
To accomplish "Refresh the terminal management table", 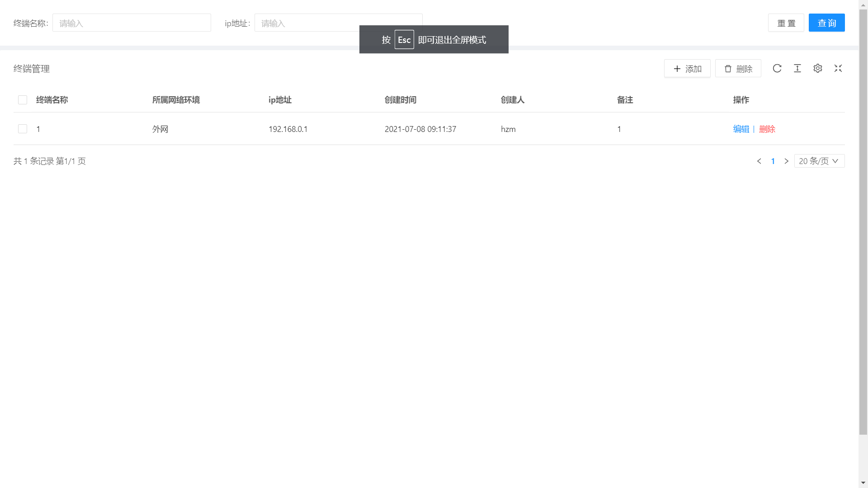I will [777, 68].
